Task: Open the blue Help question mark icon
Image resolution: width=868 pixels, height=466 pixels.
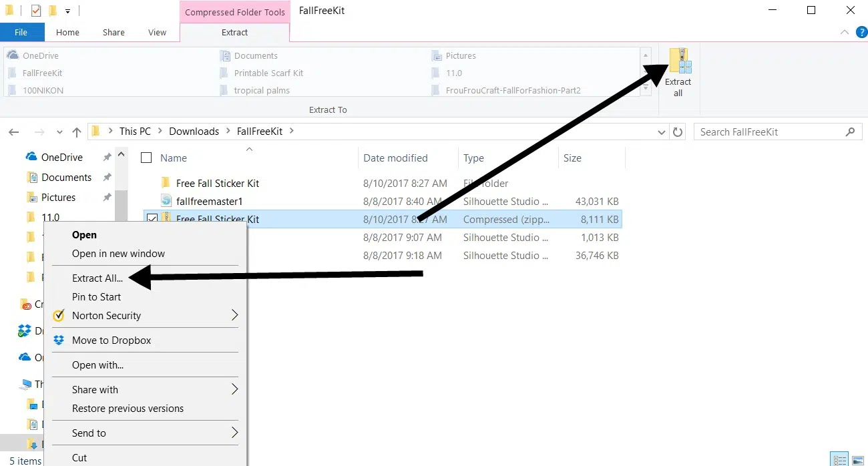Action: 861,31
